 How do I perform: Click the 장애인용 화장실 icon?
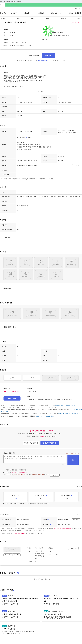[x=50, y=313]
